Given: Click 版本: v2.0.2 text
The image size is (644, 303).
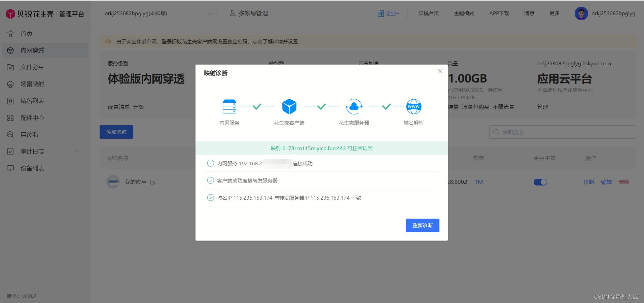Looking at the screenshot, I should [22, 296].
